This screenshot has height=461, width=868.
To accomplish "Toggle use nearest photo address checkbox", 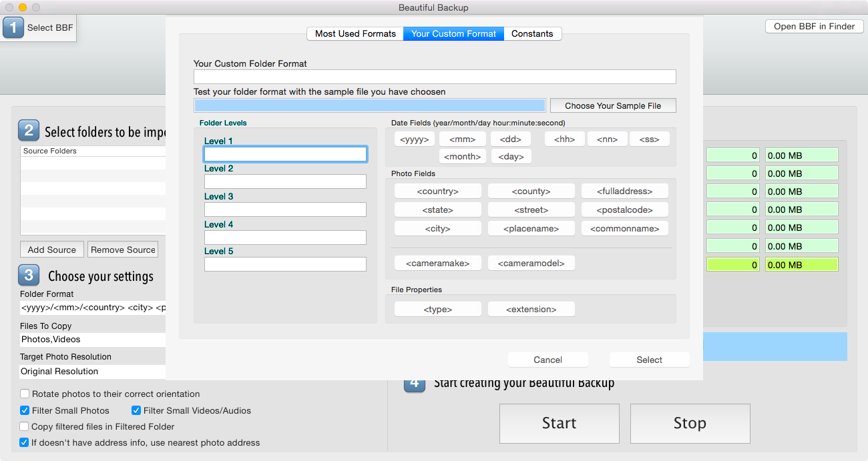I will pyautogui.click(x=25, y=442).
